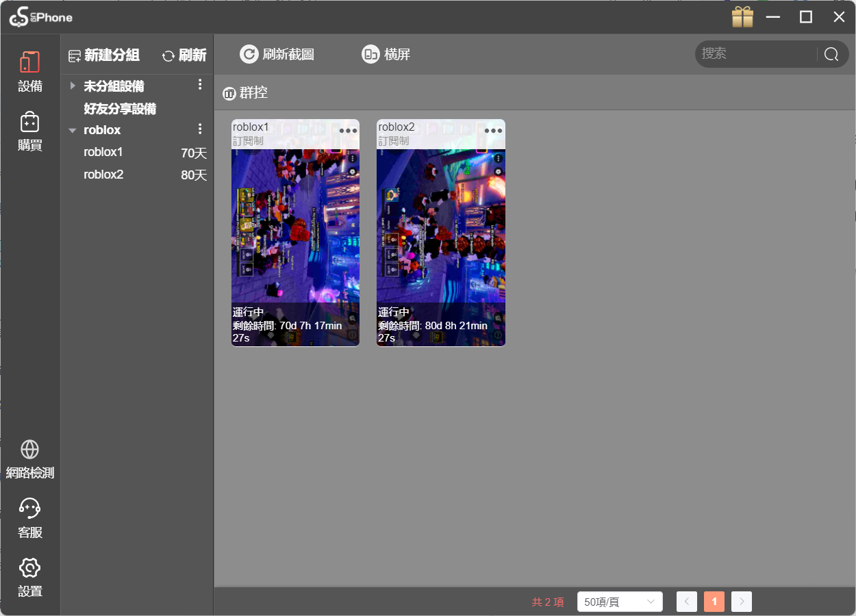This screenshot has width=856, height=616.
Task: Click the roblox1 remaining time text on card
Action: tap(287, 332)
